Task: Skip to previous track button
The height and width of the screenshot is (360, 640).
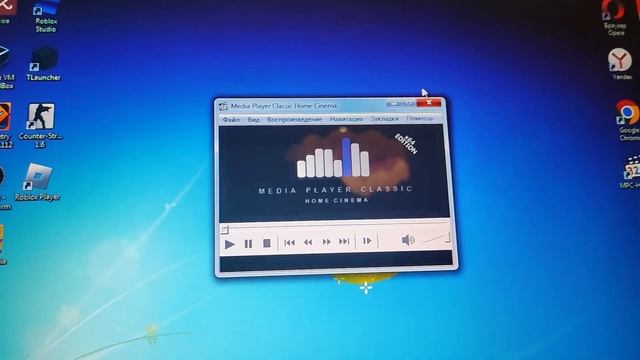Action: [289, 243]
